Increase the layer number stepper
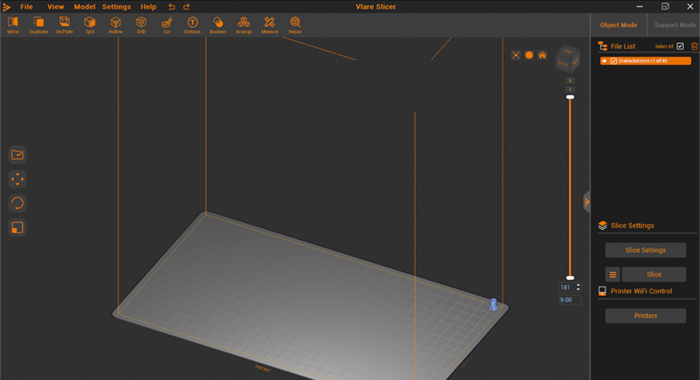Viewport: 700px width, 380px height. pos(578,285)
